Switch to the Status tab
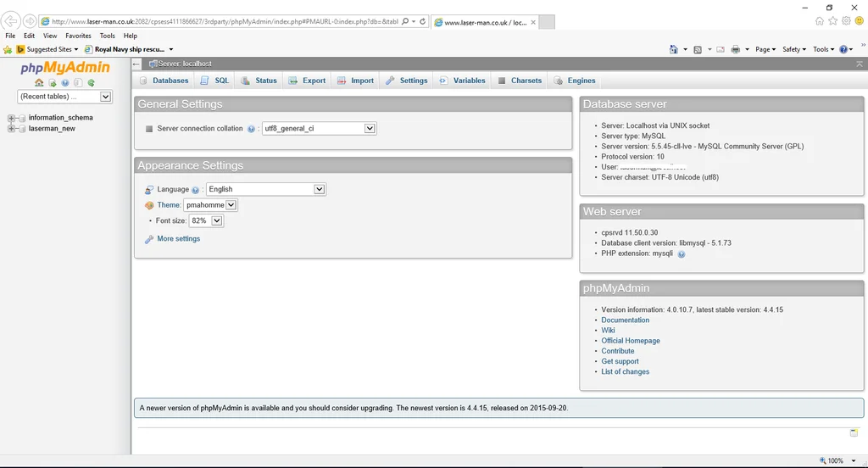 coord(259,81)
